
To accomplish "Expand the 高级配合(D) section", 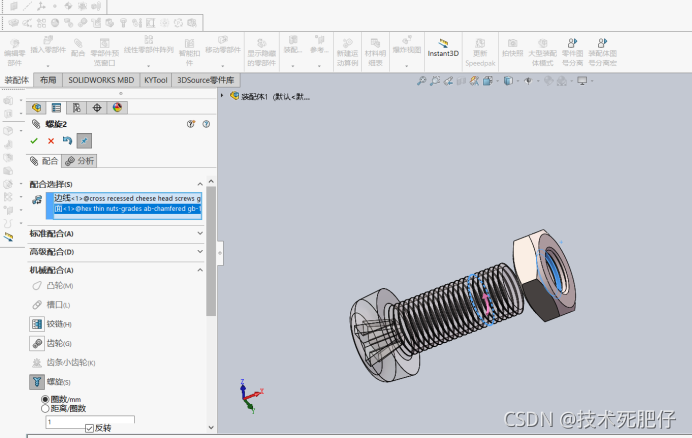I will (x=200, y=251).
